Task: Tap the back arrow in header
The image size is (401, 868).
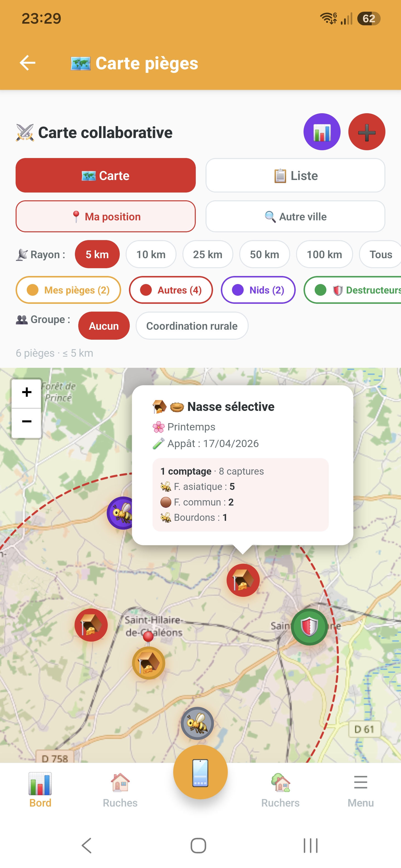Action: coord(27,63)
